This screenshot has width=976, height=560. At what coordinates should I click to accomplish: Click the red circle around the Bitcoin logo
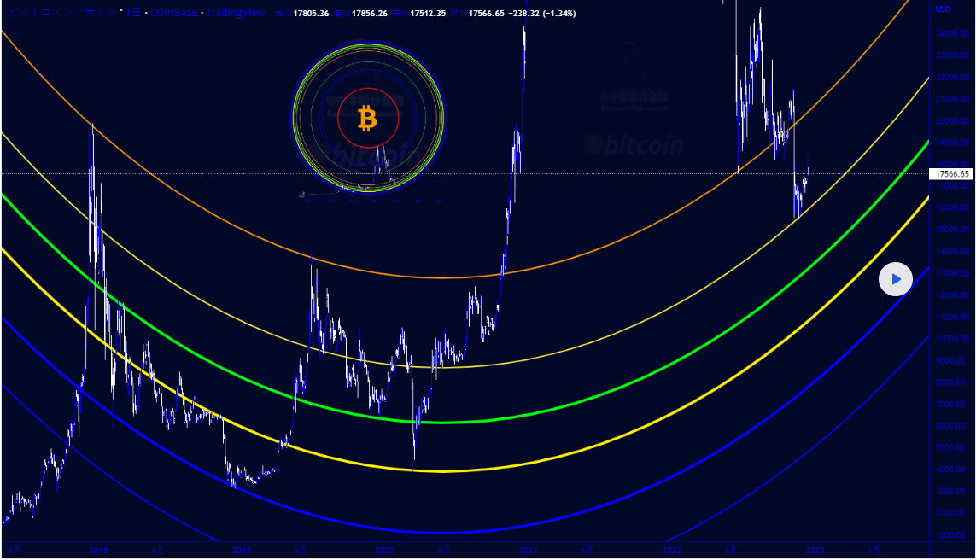[x=367, y=90]
